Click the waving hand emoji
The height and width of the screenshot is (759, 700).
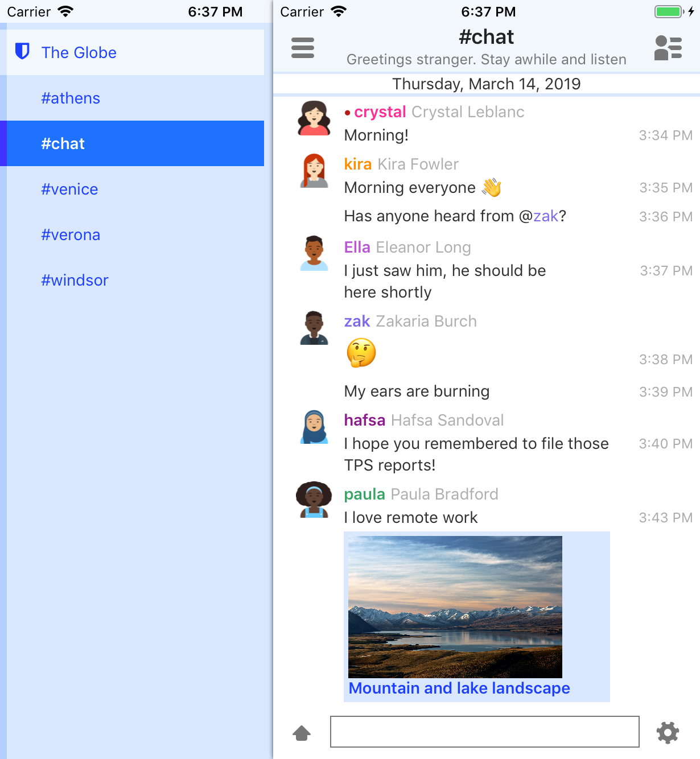click(x=492, y=187)
